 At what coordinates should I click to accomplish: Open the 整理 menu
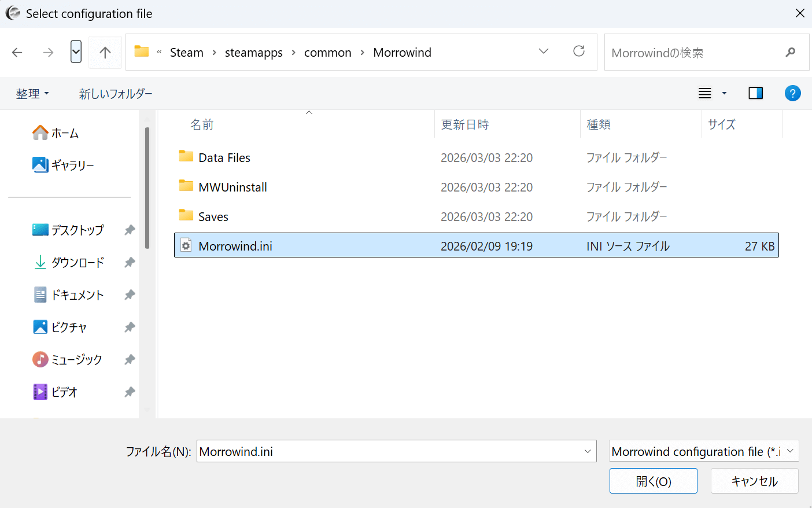click(x=32, y=94)
